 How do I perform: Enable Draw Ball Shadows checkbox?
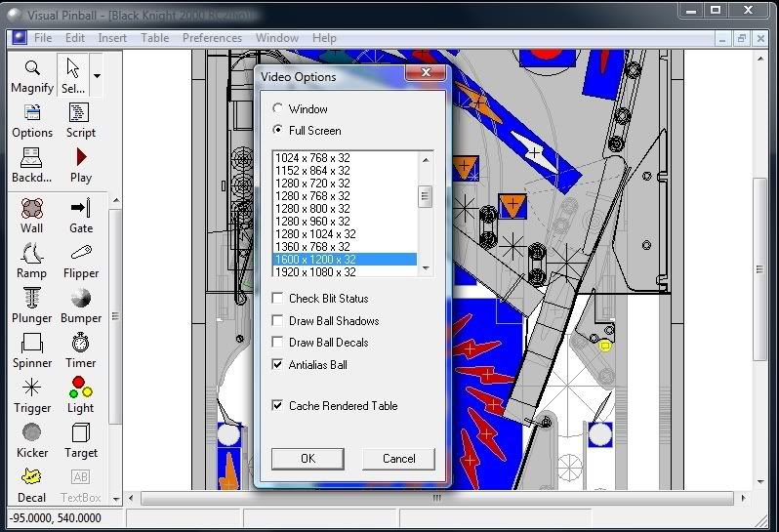click(278, 320)
